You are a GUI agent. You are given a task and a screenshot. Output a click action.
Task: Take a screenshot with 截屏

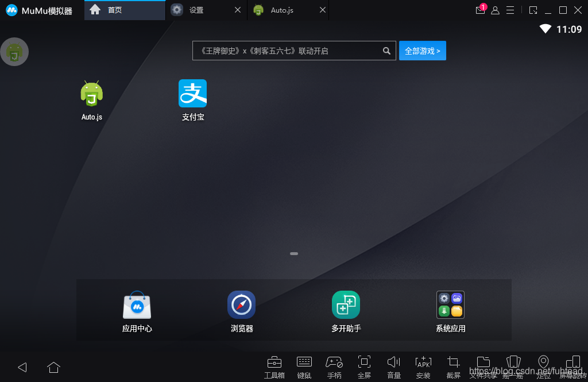click(454, 367)
